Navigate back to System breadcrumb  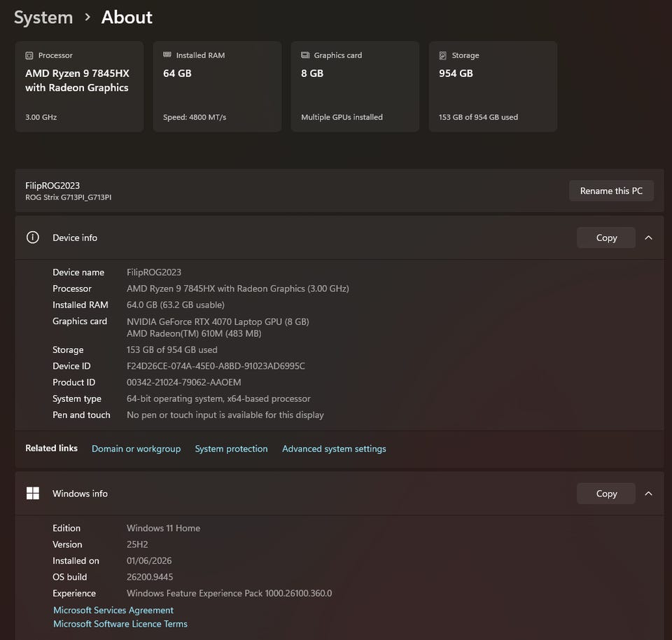pyautogui.click(x=43, y=18)
